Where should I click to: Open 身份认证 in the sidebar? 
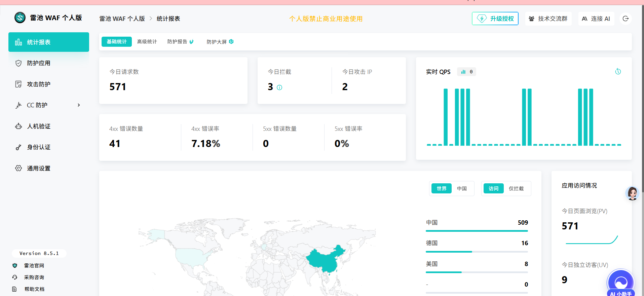coord(49,147)
